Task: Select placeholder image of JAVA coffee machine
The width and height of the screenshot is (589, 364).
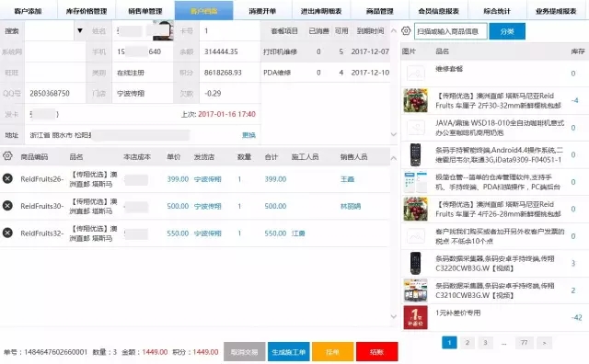Action: (x=415, y=128)
